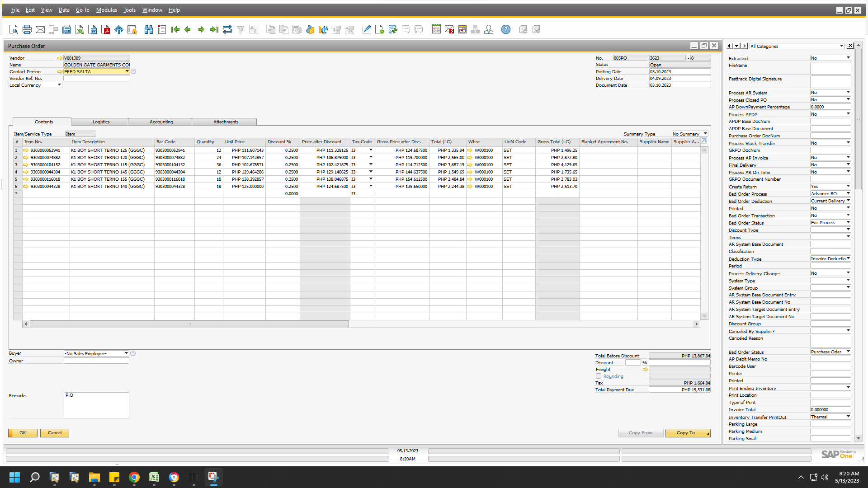
Task: Open the Data menu
Action: click(64, 10)
